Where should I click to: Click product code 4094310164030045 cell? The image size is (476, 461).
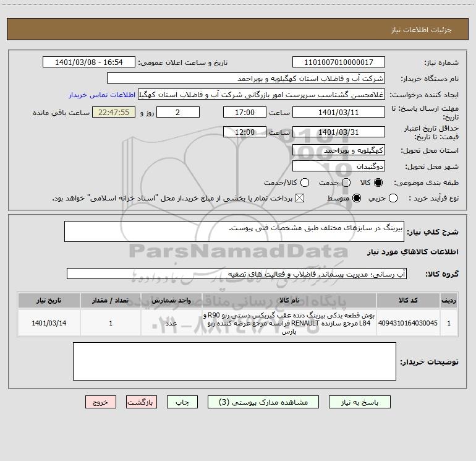(408, 323)
